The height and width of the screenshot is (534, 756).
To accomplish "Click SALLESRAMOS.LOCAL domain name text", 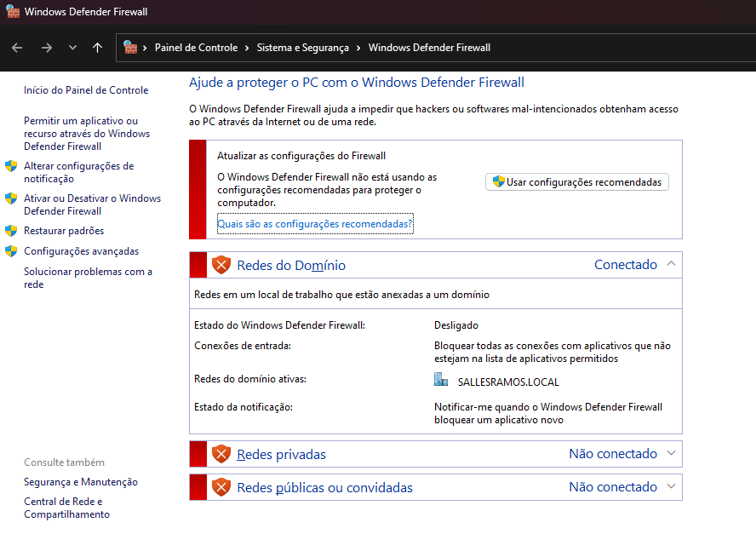I will pos(508,382).
